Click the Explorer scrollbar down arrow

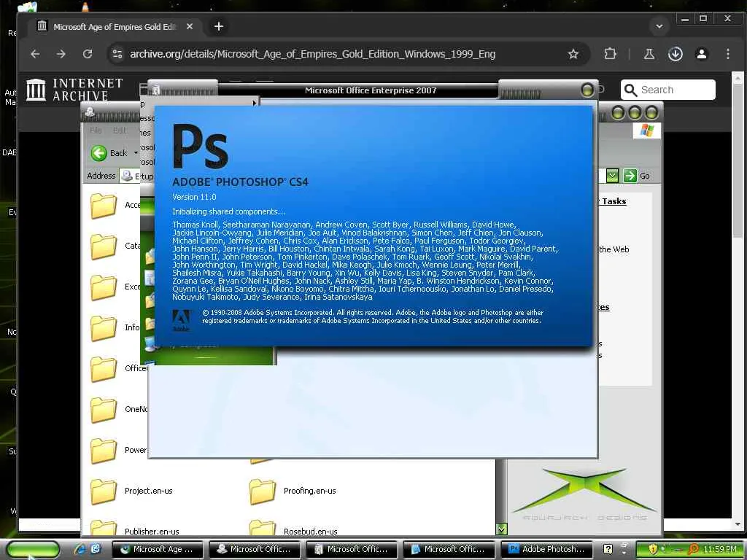[x=501, y=529]
